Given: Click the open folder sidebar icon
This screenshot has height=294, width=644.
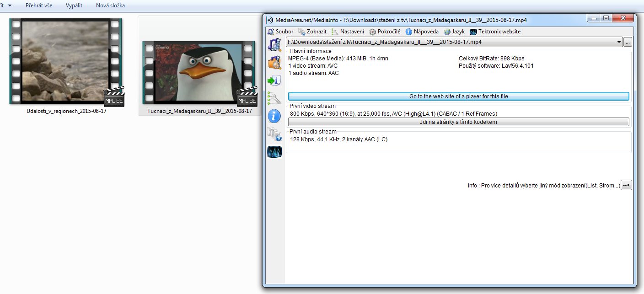Looking at the screenshot, I should pyautogui.click(x=274, y=62).
